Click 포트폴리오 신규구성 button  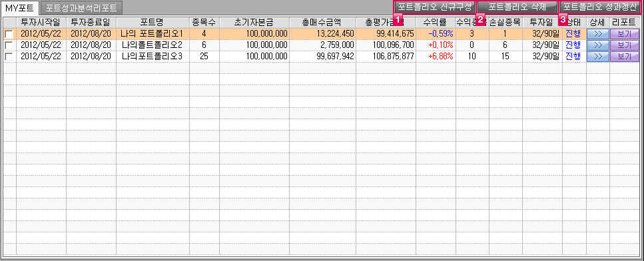[x=434, y=7]
